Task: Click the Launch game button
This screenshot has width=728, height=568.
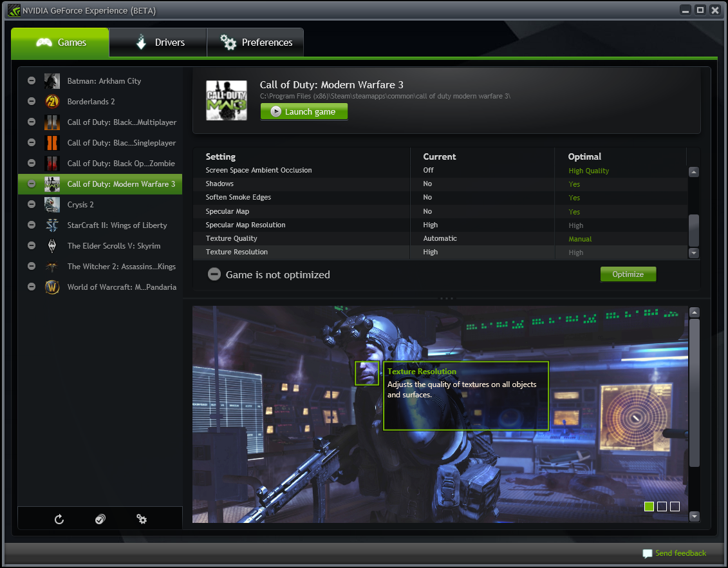Action: (304, 111)
